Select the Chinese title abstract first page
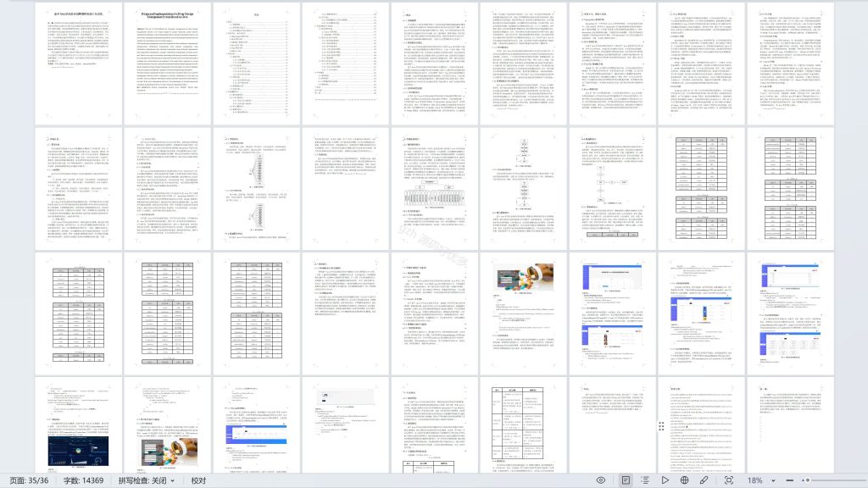Viewport: 868px width, 488px height. [79, 63]
